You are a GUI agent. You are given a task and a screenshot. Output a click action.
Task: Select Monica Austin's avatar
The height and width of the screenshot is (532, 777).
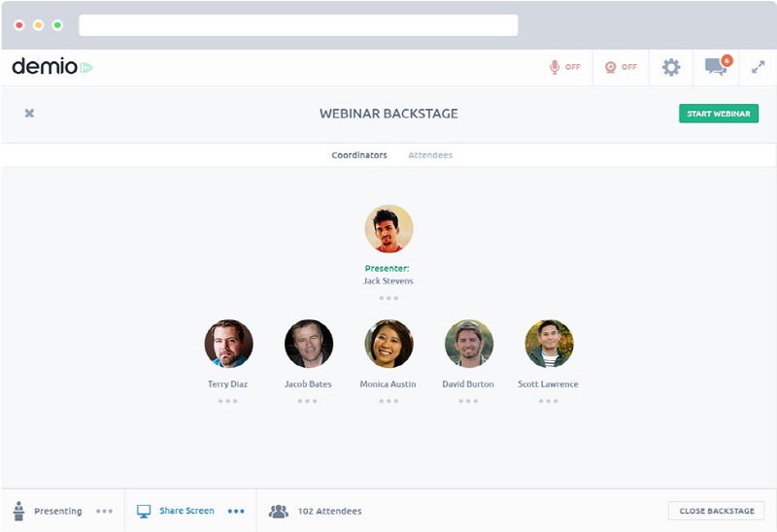pos(388,344)
